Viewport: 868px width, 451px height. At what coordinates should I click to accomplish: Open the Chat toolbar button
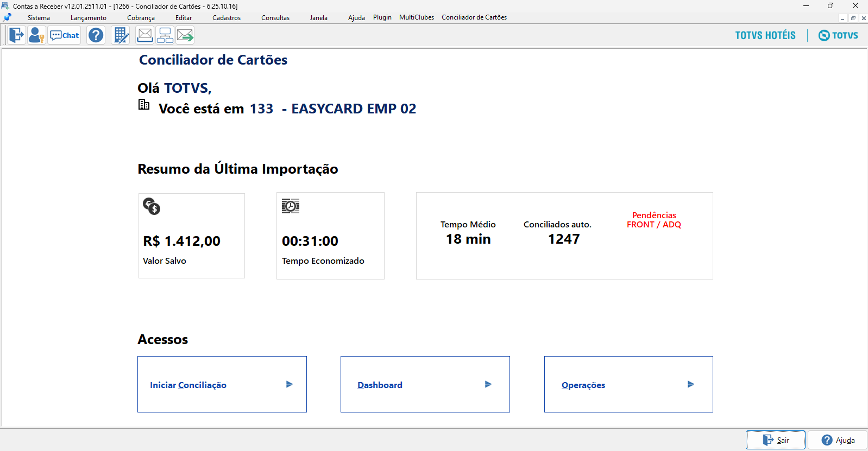tap(64, 35)
